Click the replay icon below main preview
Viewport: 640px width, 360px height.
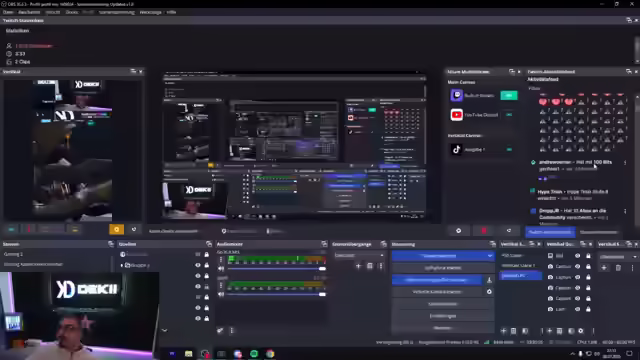(509, 231)
